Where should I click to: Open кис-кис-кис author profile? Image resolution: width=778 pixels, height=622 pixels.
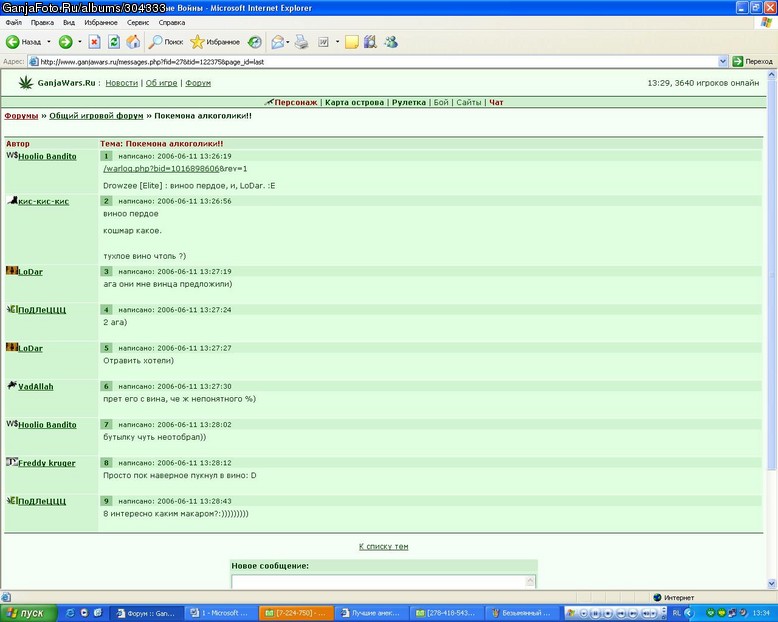pyautogui.click(x=44, y=201)
